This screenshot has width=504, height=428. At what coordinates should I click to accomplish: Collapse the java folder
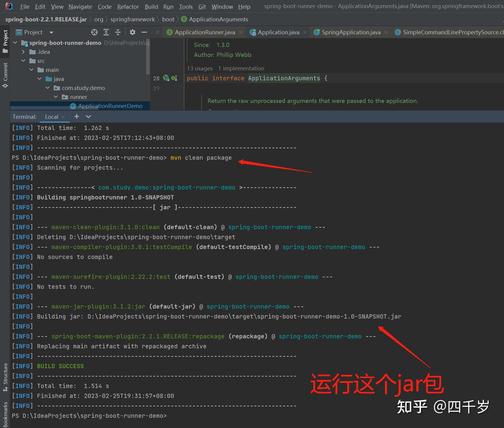(40, 79)
